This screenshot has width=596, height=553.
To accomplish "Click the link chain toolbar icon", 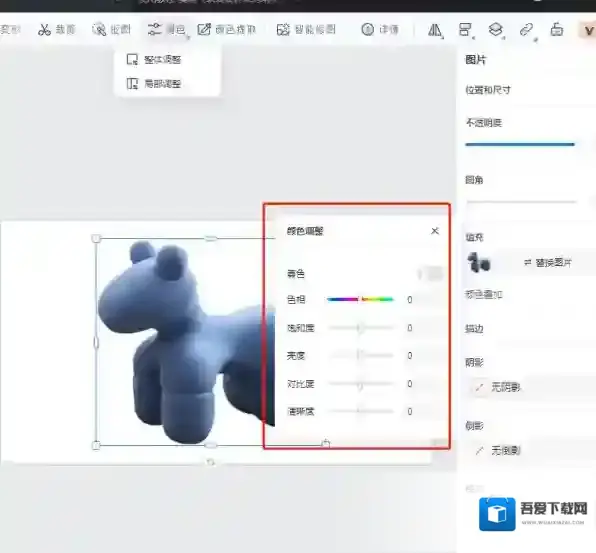I will (x=526, y=30).
